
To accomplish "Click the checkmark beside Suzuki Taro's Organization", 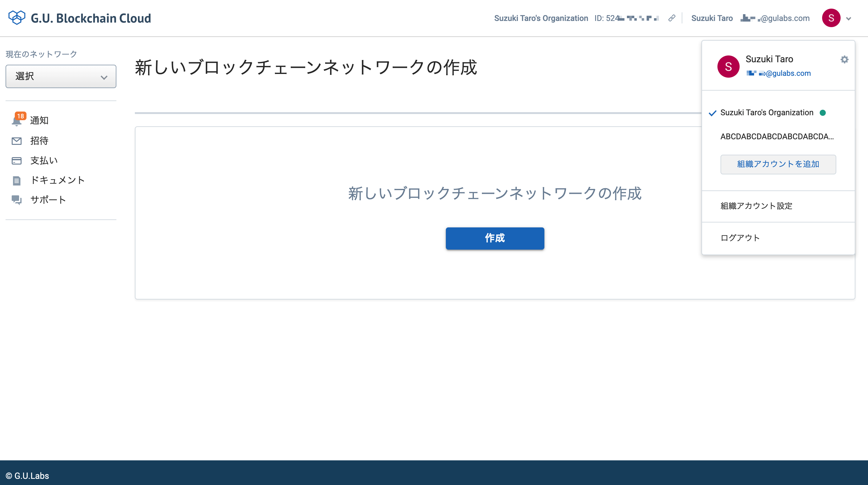I will pos(713,113).
